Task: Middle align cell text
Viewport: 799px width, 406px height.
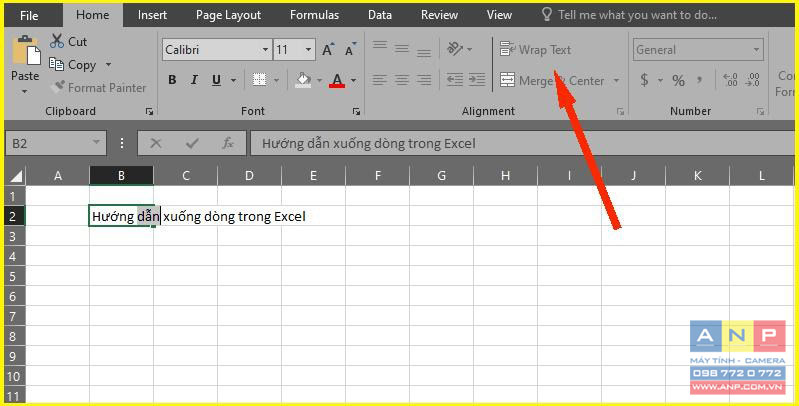Action: tap(402, 49)
